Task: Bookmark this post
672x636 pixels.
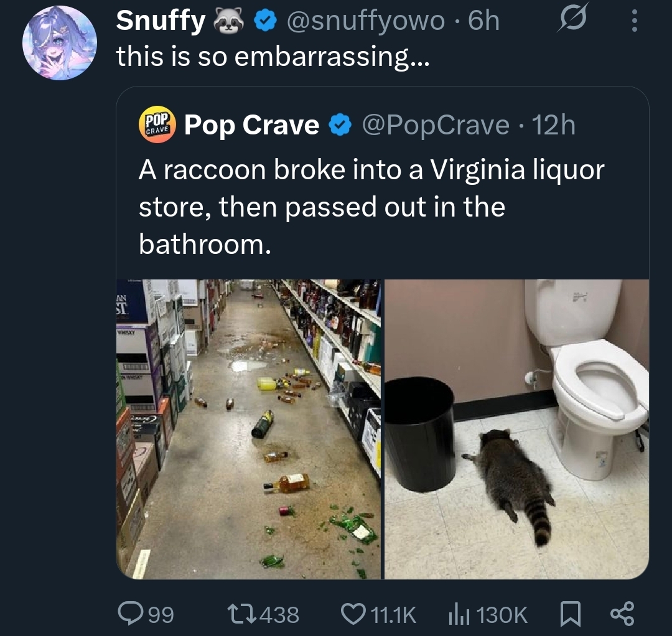Action: tap(571, 615)
